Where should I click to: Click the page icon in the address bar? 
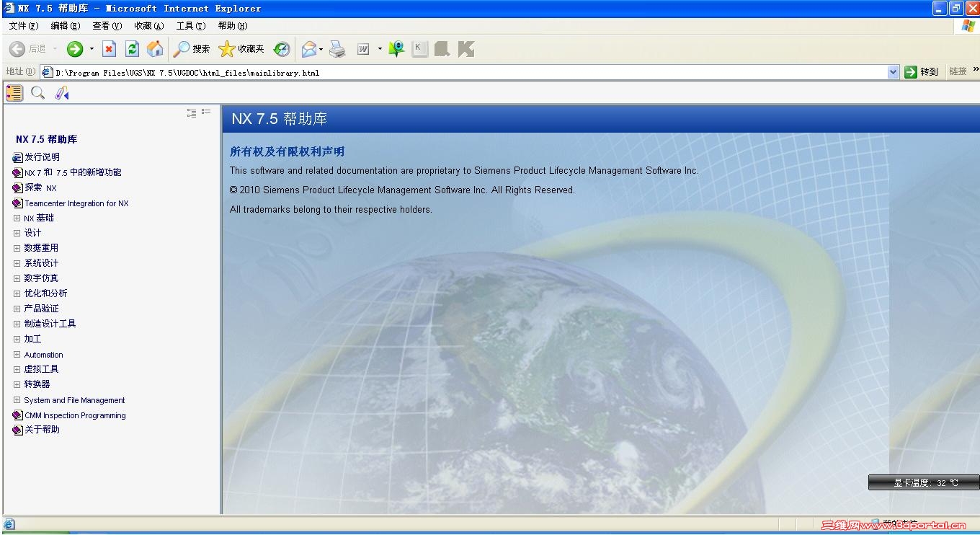point(48,72)
